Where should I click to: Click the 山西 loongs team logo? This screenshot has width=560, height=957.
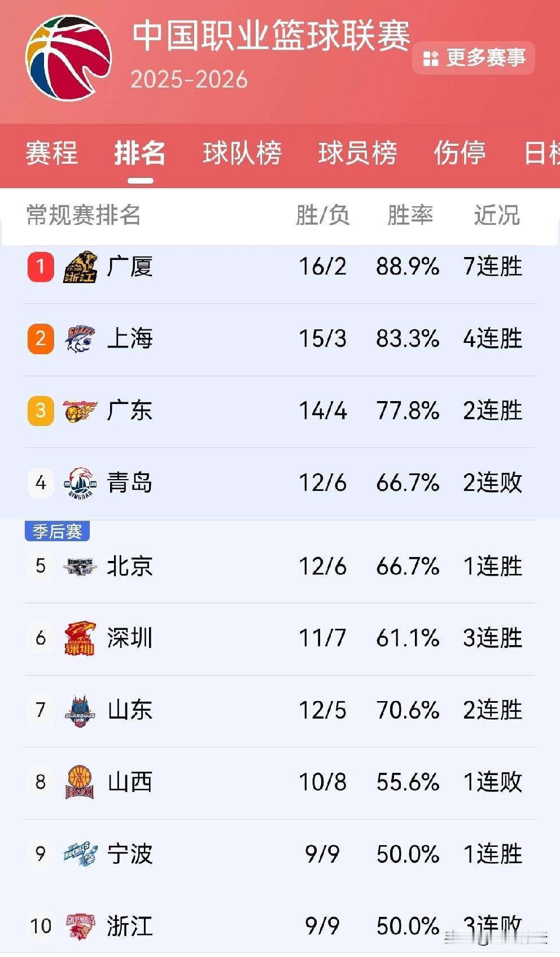pyautogui.click(x=79, y=783)
